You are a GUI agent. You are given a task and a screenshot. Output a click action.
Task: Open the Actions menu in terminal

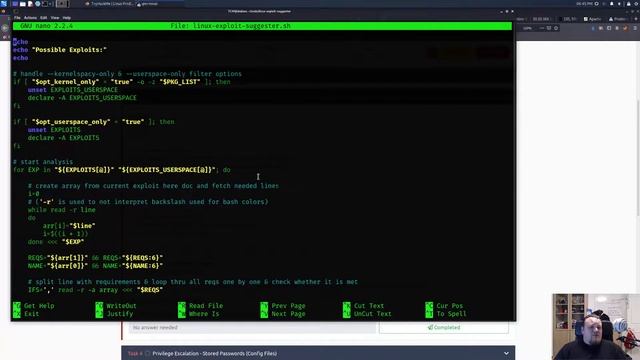click(x=30, y=18)
